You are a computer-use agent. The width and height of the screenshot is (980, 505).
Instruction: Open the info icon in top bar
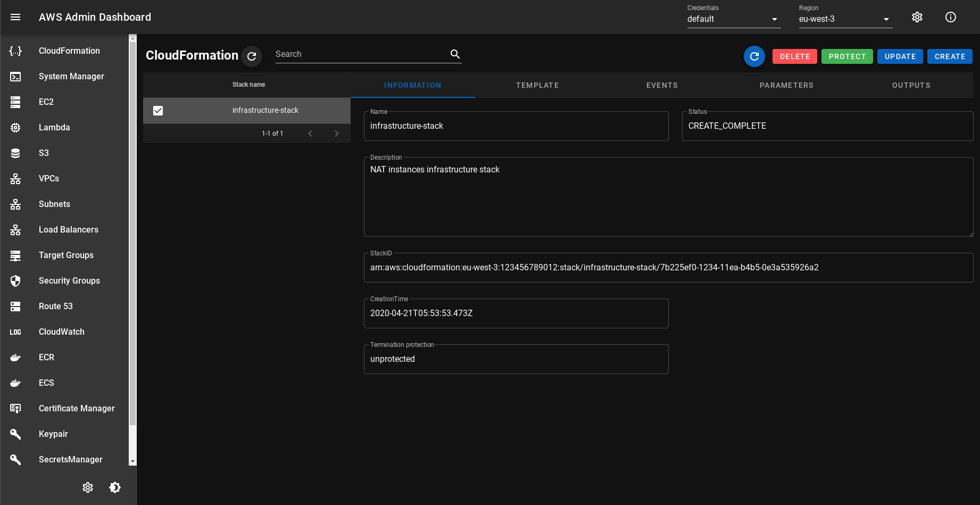coord(951,17)
